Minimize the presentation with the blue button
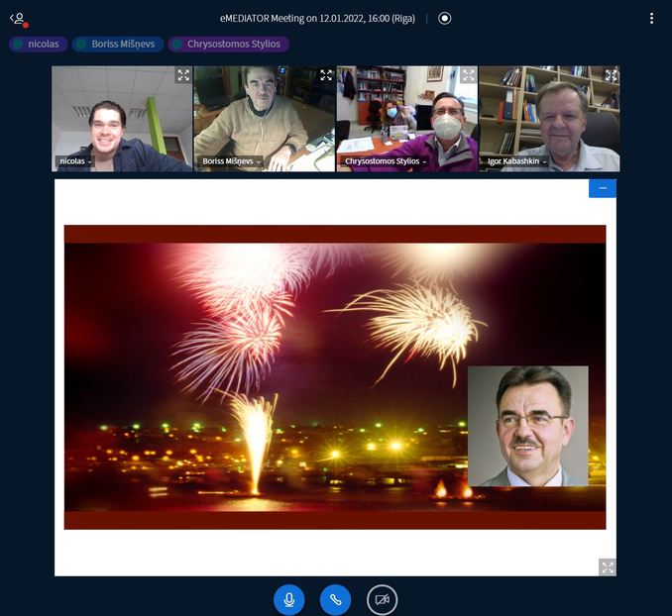This screenshot has height=616, width=672. [603, 188]
